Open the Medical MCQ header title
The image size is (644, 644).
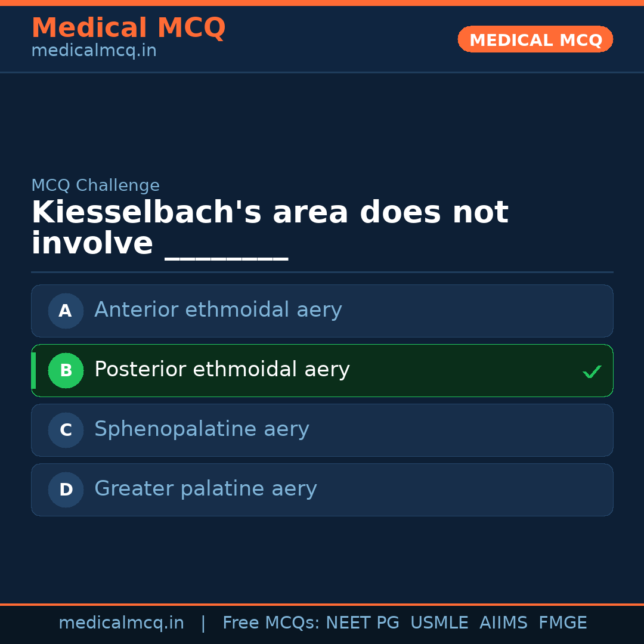pos(128,28)
